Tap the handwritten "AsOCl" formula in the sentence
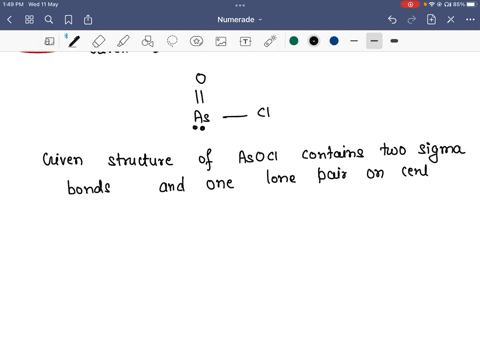This screenshot has height=360, width=480. [x=258, y=156]
